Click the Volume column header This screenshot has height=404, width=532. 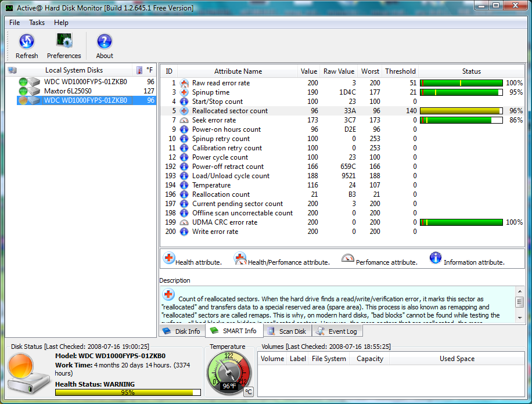(272, 359)
